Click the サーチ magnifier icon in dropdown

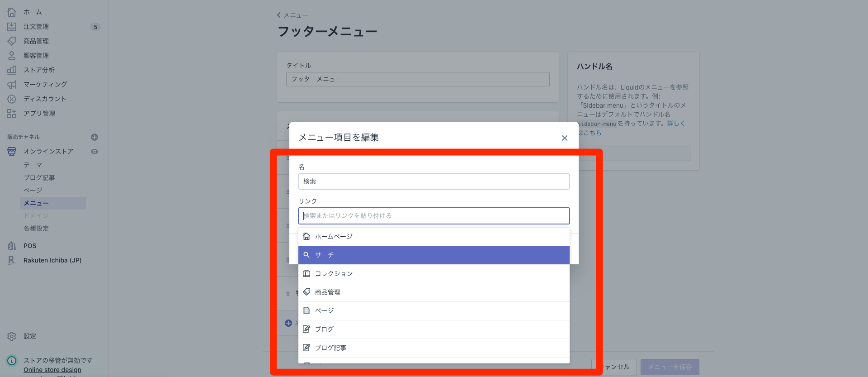pos(307,255)
